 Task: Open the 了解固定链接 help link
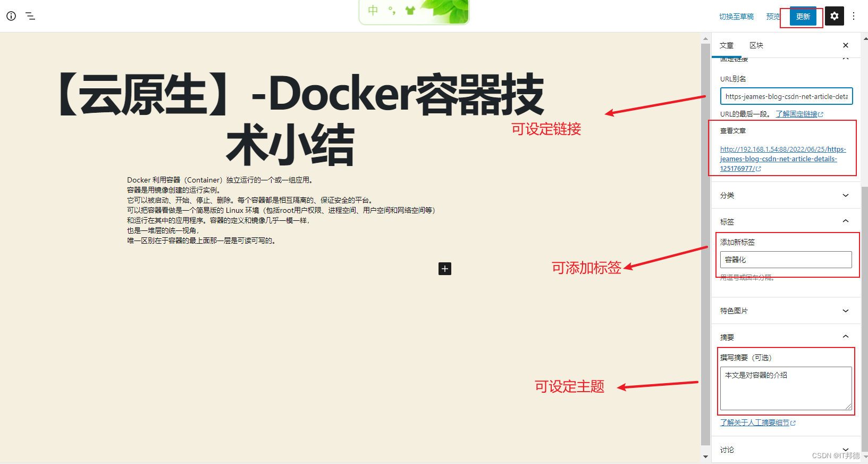(x=799, y=114)
